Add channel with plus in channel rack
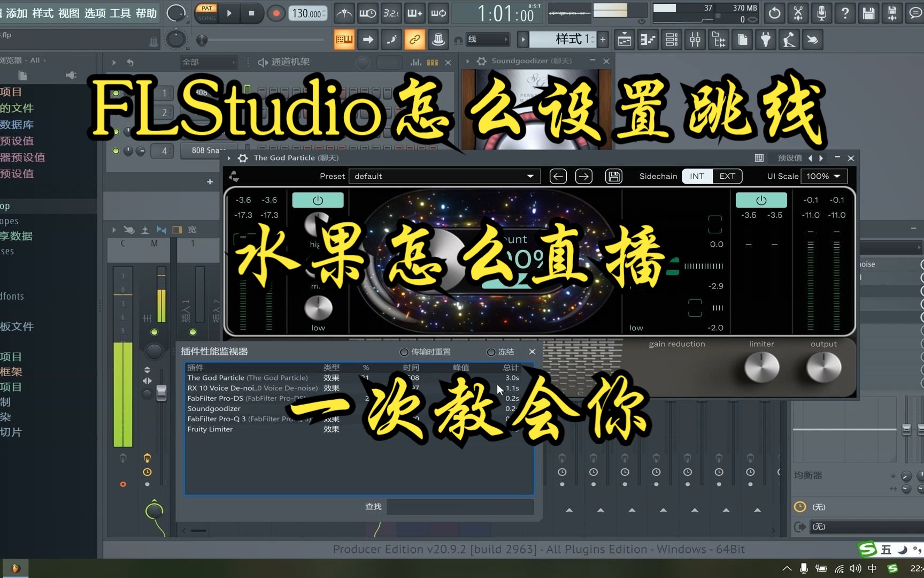924x578 pixels. (210, 182)
